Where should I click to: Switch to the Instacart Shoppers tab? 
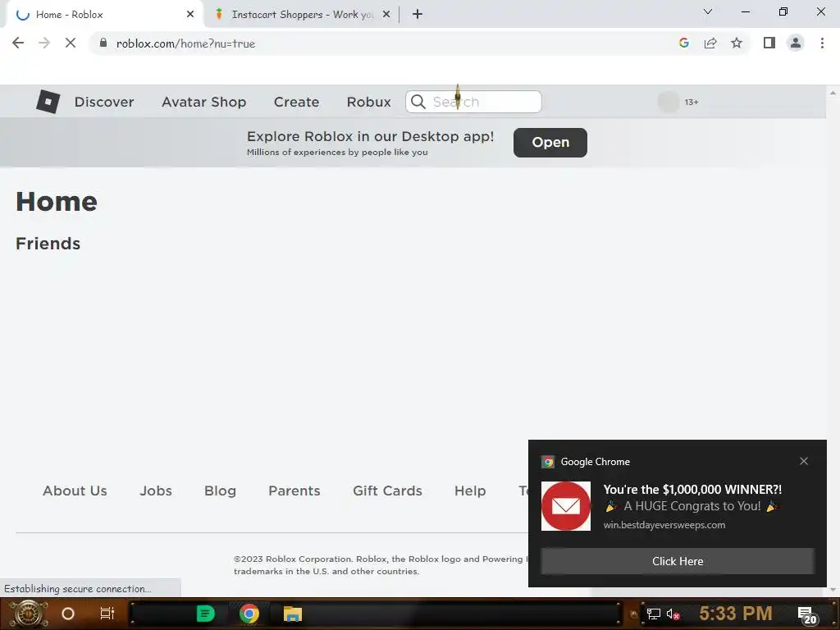click(x=301, y=15)
